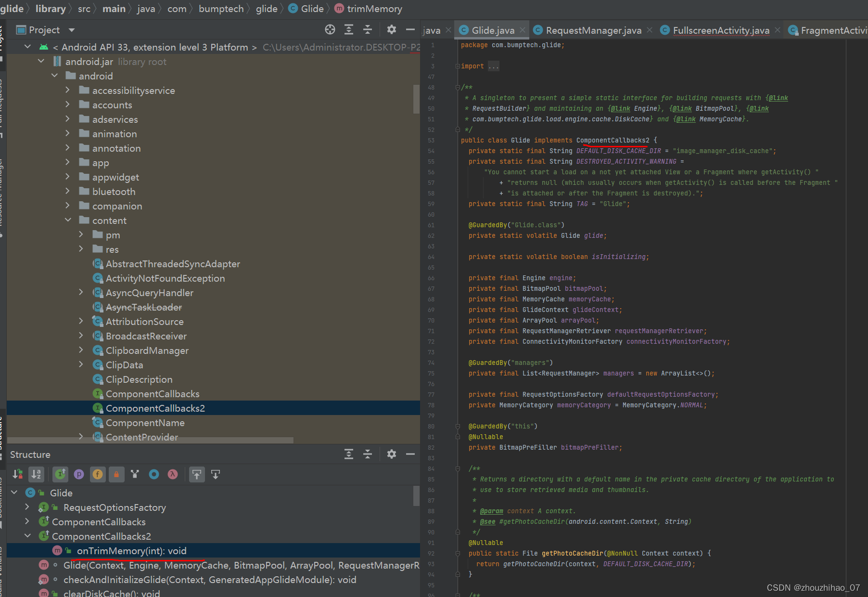Click Collapse All in the Project panel

tap(368, 30)
